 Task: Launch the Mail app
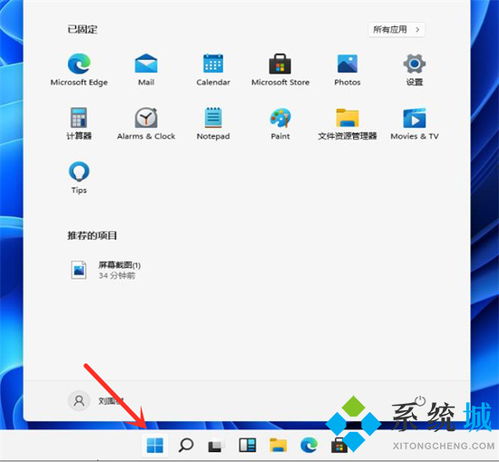146,69
